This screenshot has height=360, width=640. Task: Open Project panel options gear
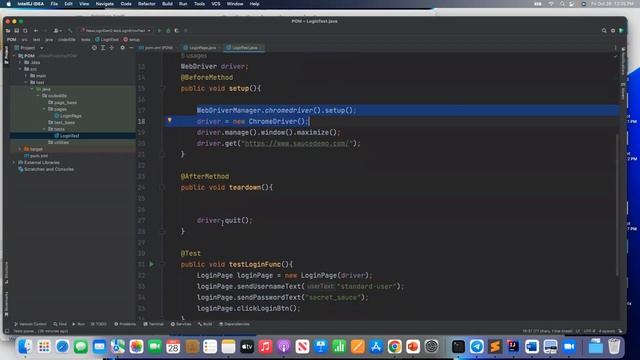coord(122,48)
